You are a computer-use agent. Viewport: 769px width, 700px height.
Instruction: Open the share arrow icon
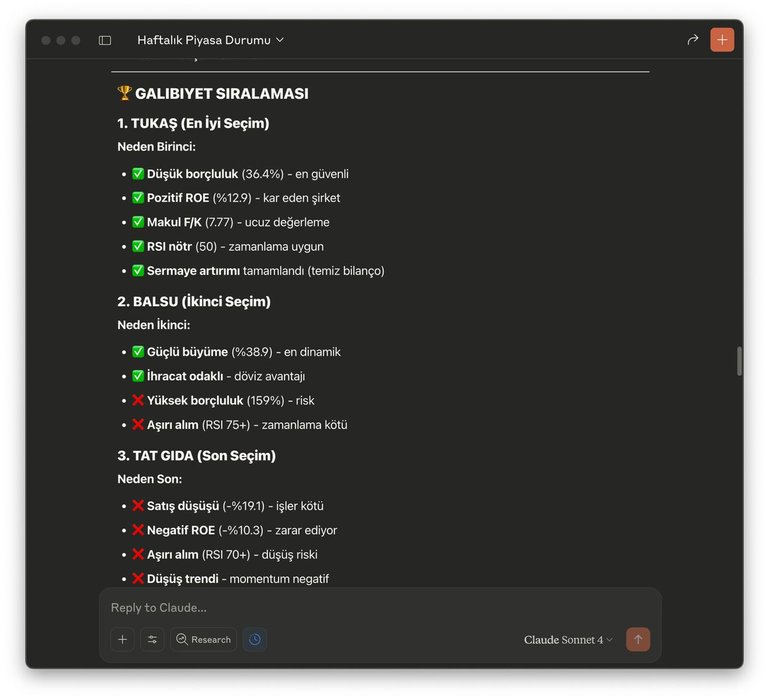(692, 40)
